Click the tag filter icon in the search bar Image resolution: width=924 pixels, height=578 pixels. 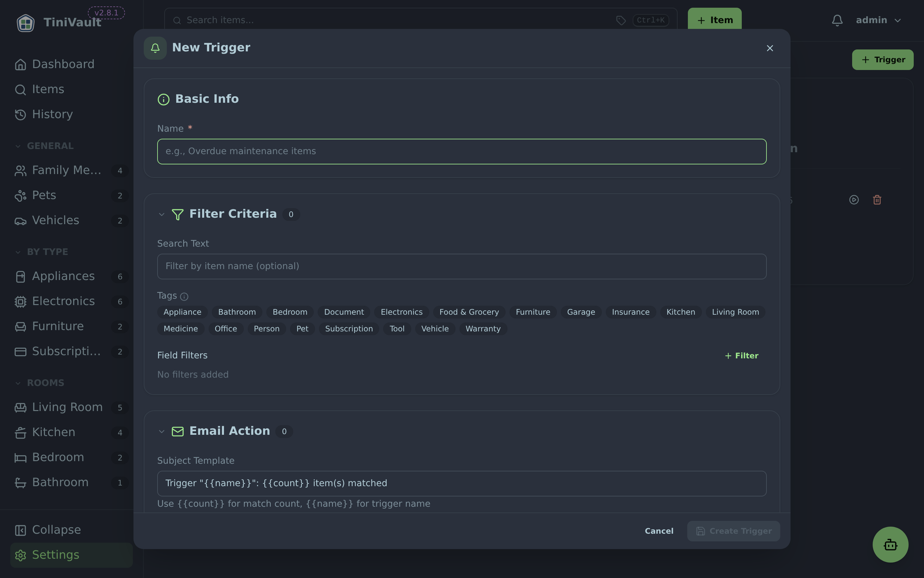621,20
